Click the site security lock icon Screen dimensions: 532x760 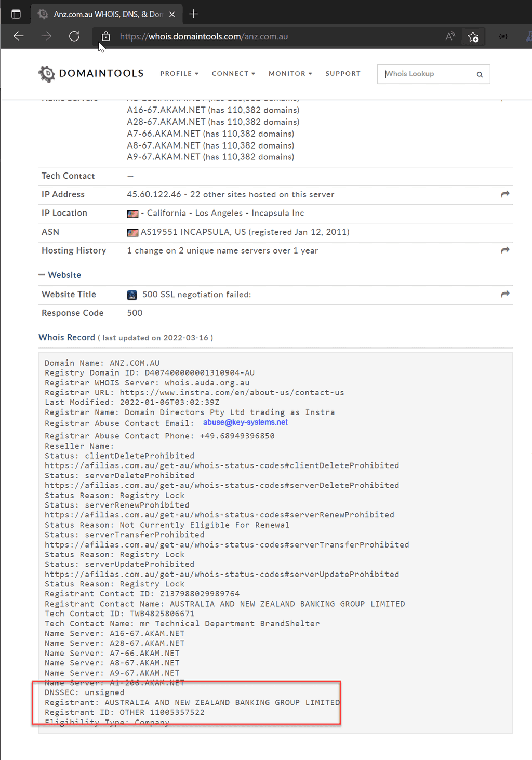point(105,36)
